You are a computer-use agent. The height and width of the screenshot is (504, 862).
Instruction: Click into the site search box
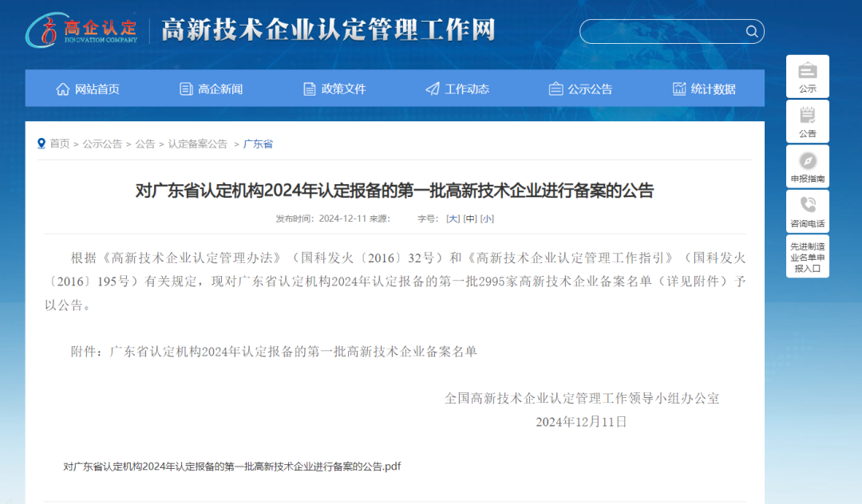(x=661, y=31)
